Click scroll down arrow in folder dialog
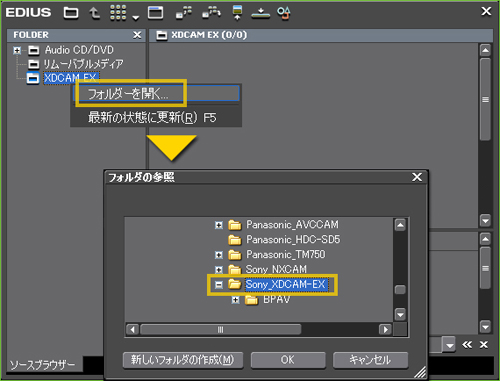 coord(400,314)
